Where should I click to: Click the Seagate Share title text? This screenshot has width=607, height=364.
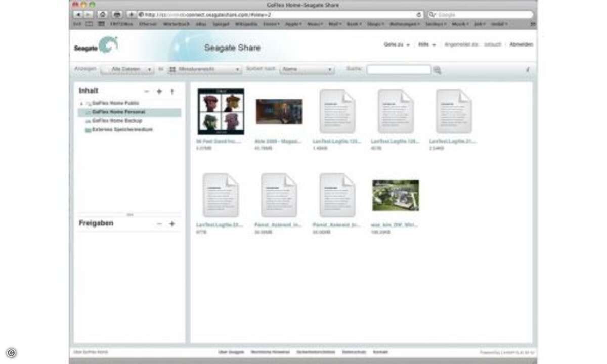click(x=232, y=48)
